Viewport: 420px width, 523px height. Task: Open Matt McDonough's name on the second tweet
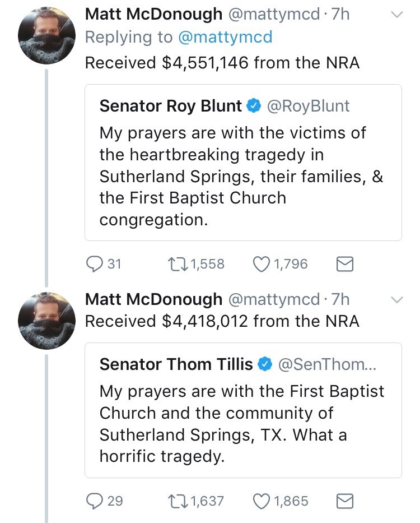(x=153, y=300)
